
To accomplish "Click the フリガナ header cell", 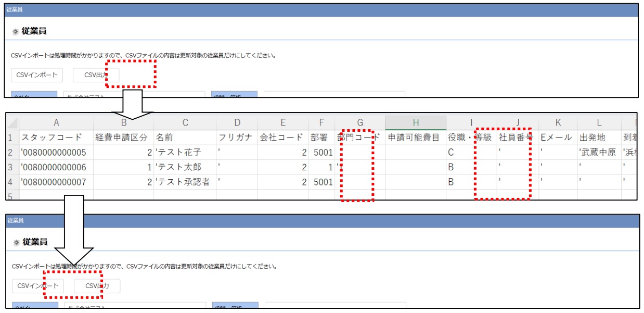I will click(237, 137).
